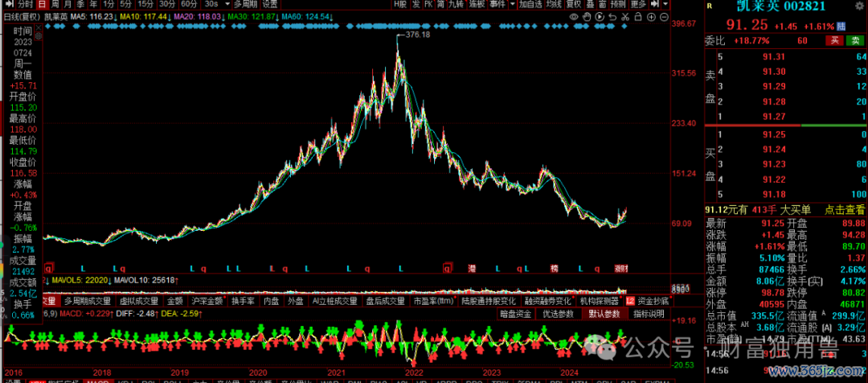Viewport: 868px width, 383px height.
Task: Select the 虚拟成交量 indicator tab
Action: click(x=140, y=301)
